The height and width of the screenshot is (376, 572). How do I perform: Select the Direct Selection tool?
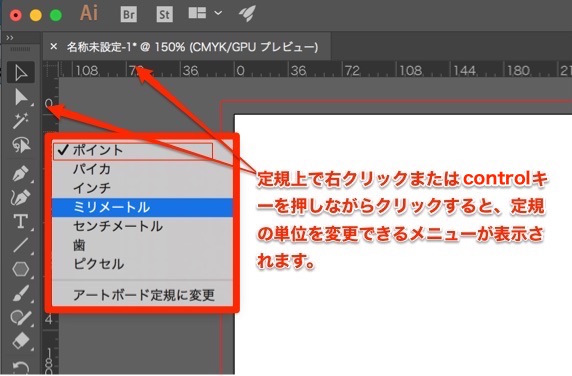(21, 97)
